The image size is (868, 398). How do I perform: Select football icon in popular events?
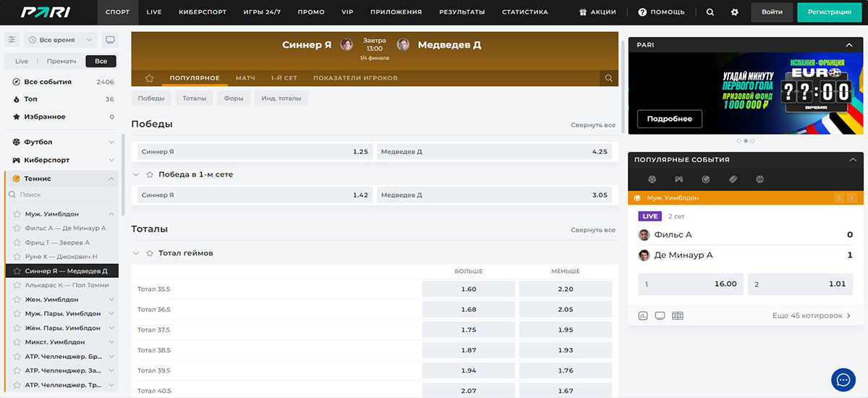[x=652, y=179]
